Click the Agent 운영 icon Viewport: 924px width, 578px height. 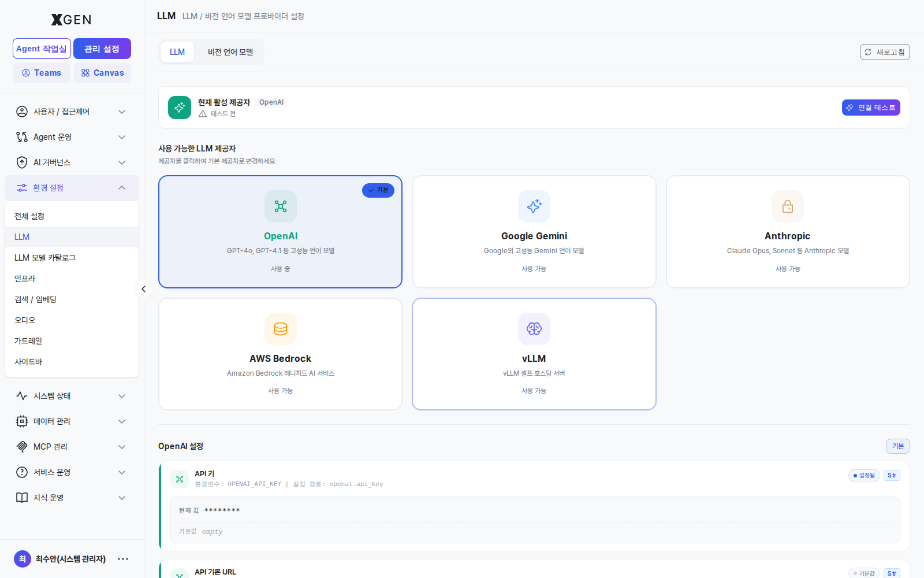pyautogui.click(x=22, y=137)
